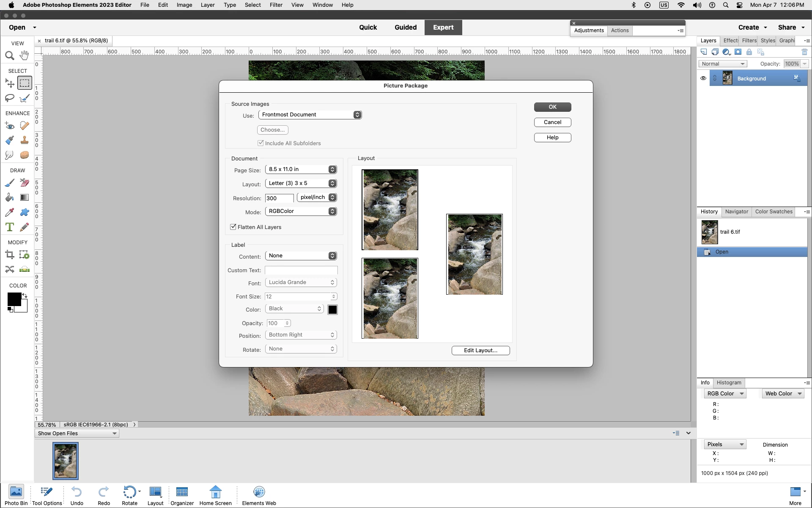
Task: Toggle Include All Subfolders checkbox
Action: click(261, 143)
